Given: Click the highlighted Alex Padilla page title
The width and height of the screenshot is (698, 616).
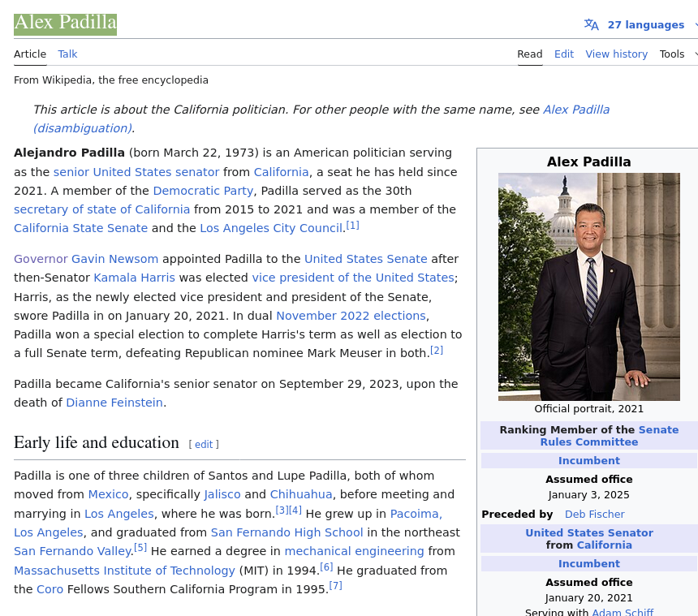Looking at the screenshot, I should tap(66, 24).
